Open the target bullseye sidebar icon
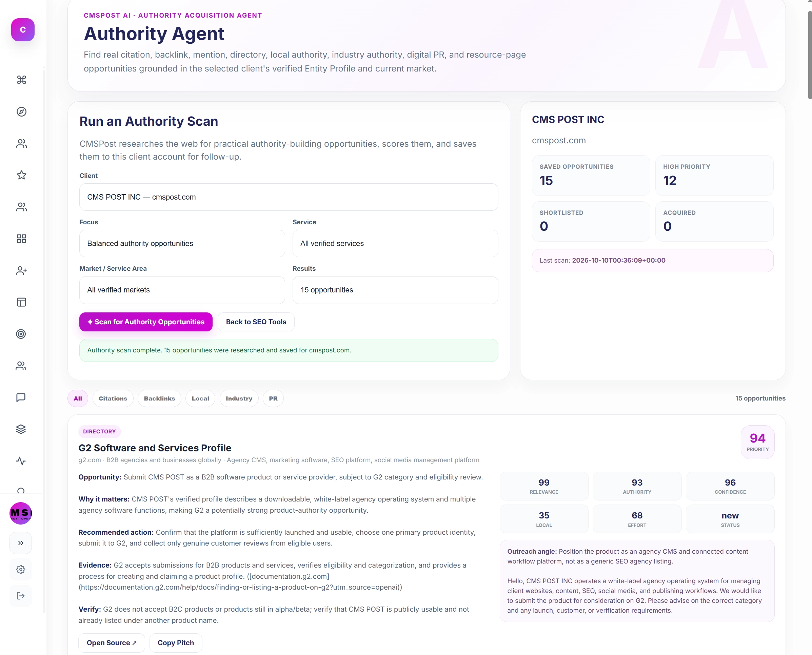The height and width of the screenshot is (655, 812). coord(21,334)
